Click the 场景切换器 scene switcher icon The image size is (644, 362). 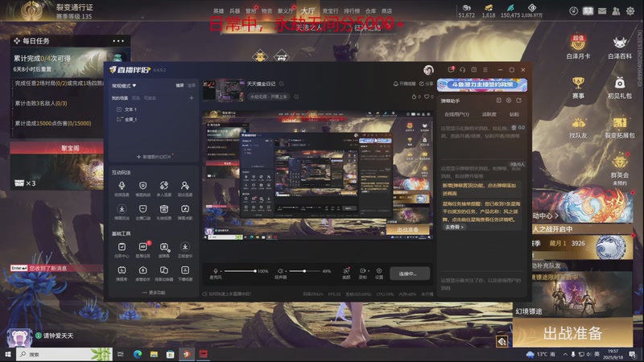(163, 270)
